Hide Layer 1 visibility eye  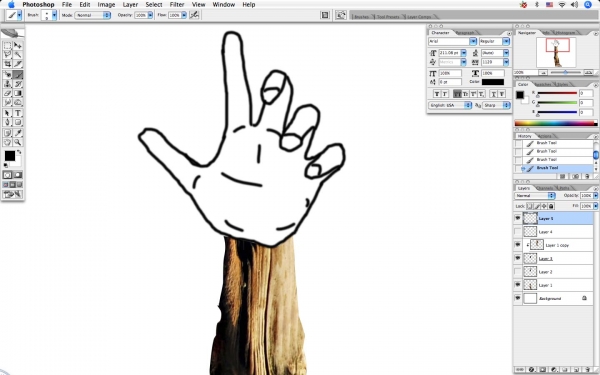coord(518,285)
